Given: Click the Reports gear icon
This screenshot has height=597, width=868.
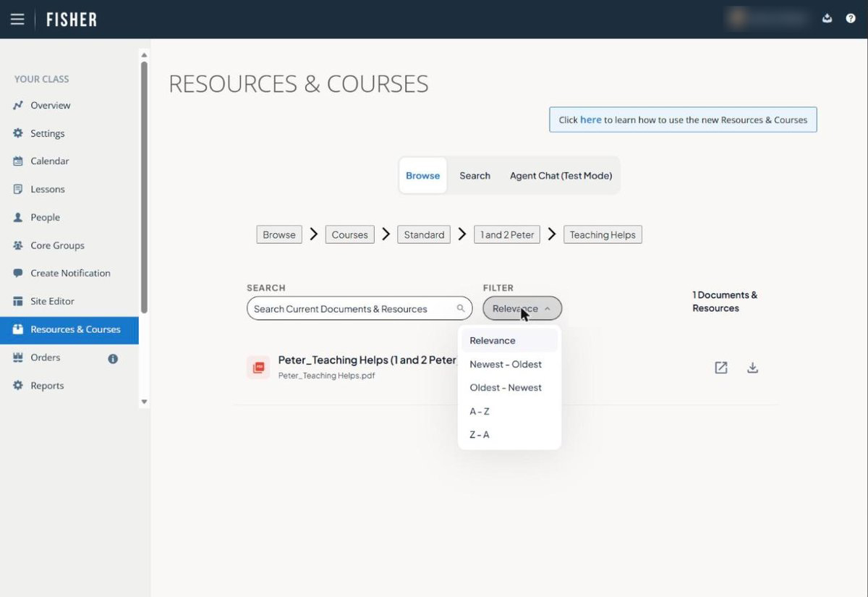Looking at the screenshot, I should click(18, 386).
